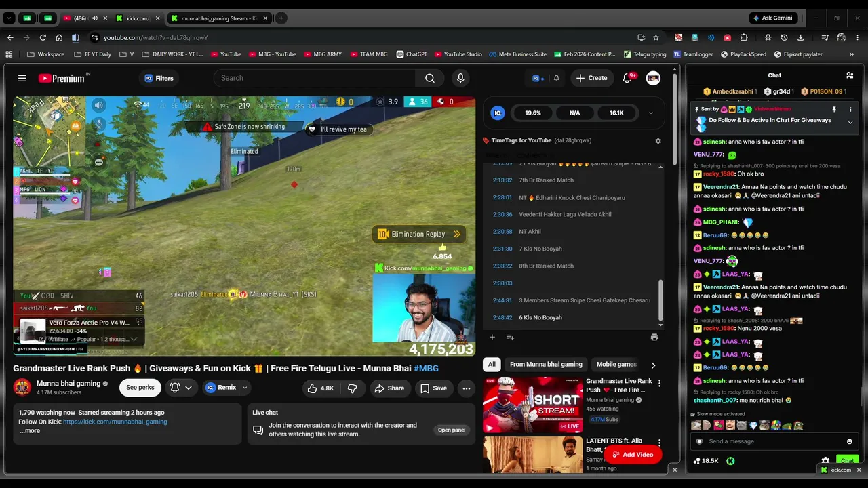Run search with the magnifier icon

pos(430,78)
